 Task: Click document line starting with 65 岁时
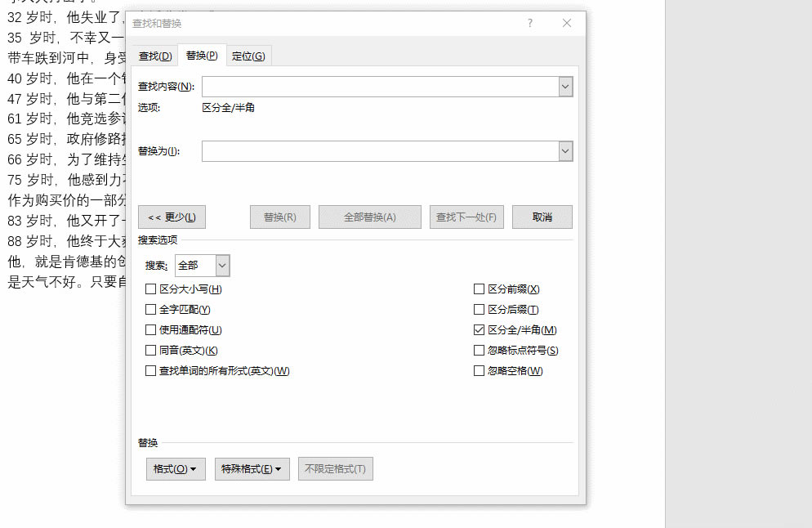click(66, 140)
